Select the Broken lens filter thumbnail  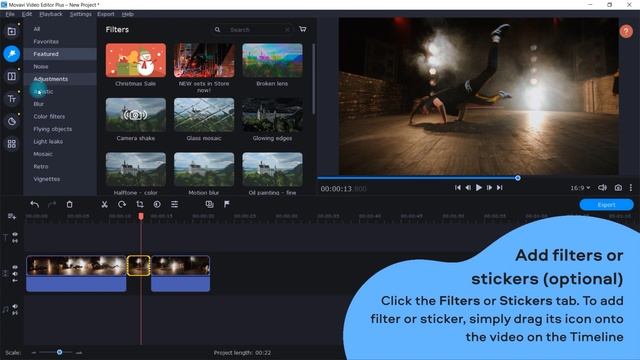pyautogui.click(x=272, y=60)
